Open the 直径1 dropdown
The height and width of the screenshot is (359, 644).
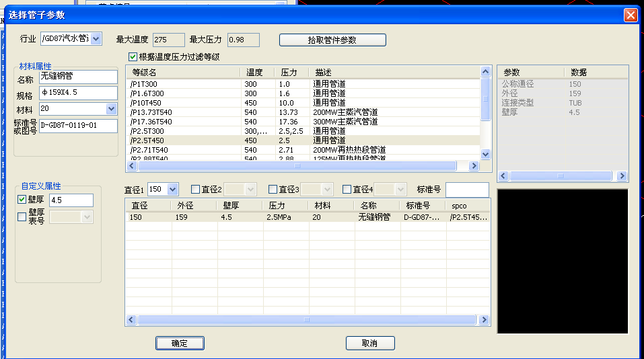(172, 190)
